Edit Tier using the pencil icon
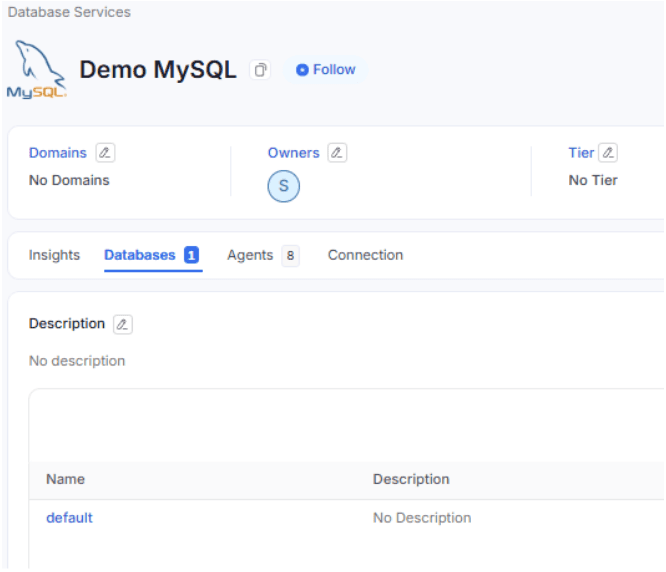The height and width of the screenshot is (572, 666). pos(608,153)
